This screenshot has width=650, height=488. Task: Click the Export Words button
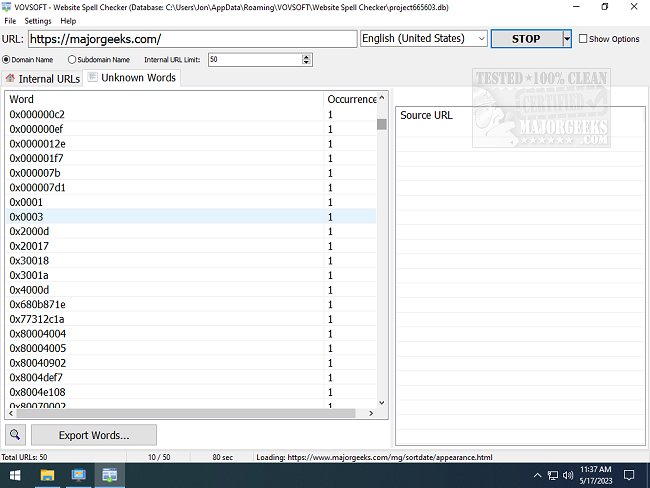tap(94, 435)
